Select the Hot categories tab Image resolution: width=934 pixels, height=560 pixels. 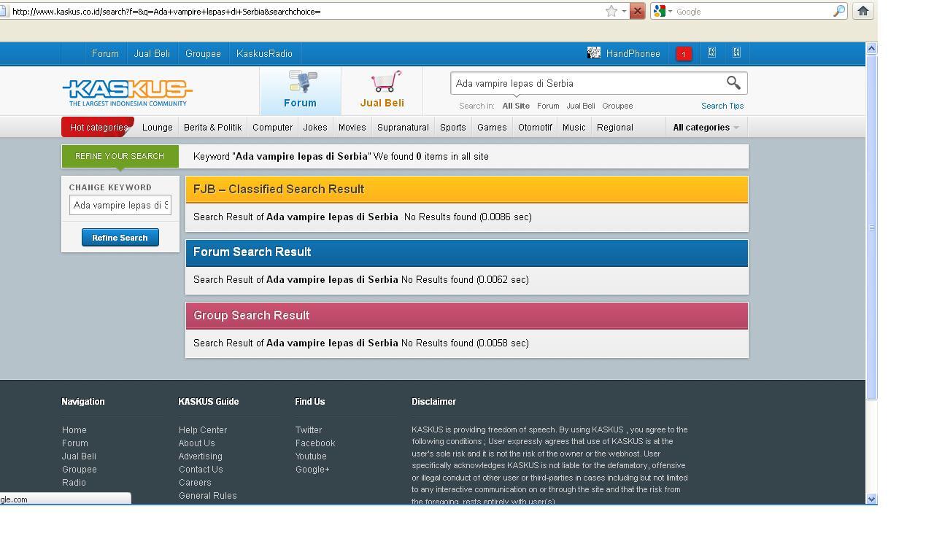99,127
